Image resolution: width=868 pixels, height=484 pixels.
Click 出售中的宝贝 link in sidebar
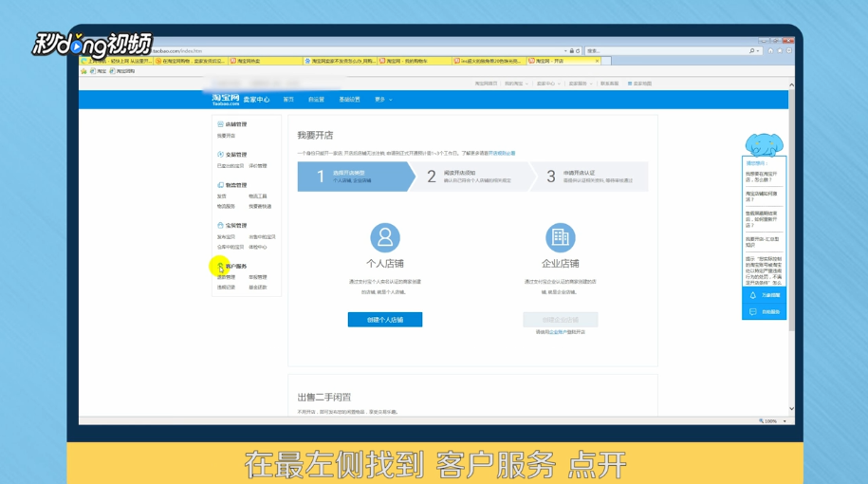[x=262, y=237]
